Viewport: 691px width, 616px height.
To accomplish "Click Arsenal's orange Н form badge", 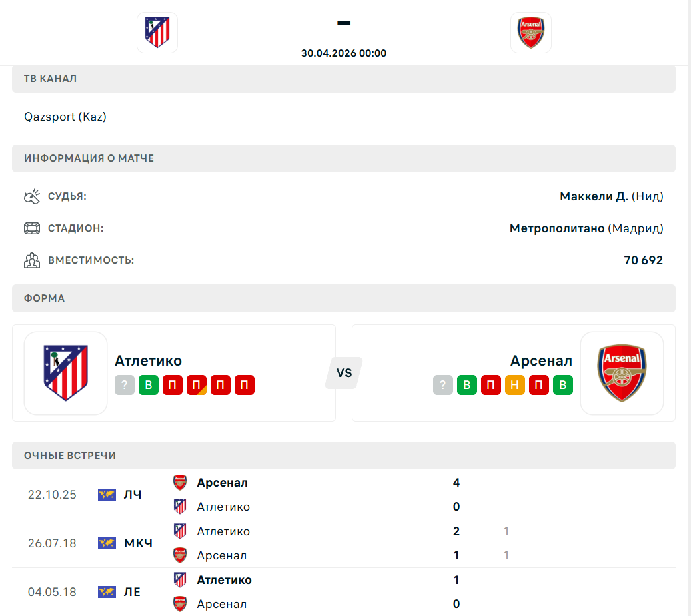I will [x=515, y=385].
